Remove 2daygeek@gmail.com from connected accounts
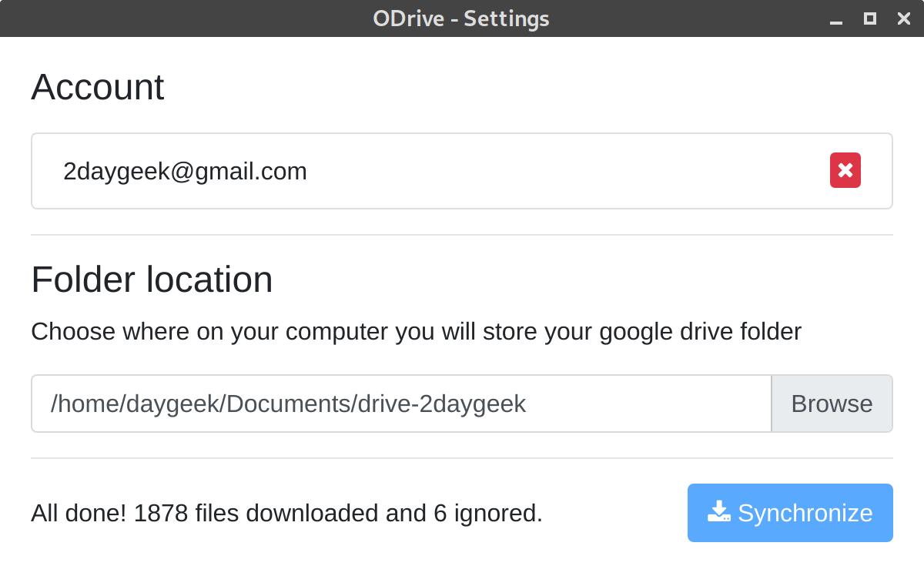This screenshot has height=576, width=924. [x=845, y=170]
